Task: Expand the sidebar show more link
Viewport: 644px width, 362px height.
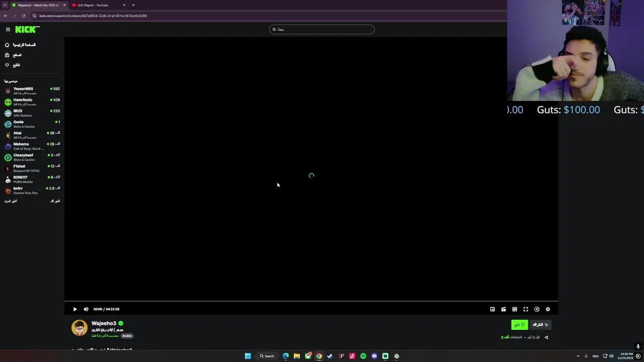Action: click(x=11, y=201)
